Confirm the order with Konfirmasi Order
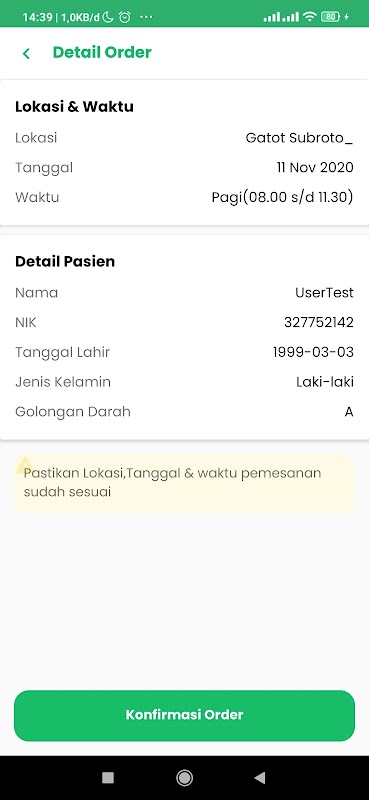369x800 pixels. (184, 715)
